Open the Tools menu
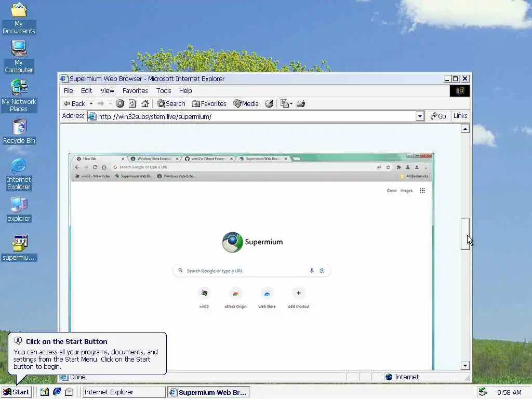Screen dimensions: 532x399 164,90
